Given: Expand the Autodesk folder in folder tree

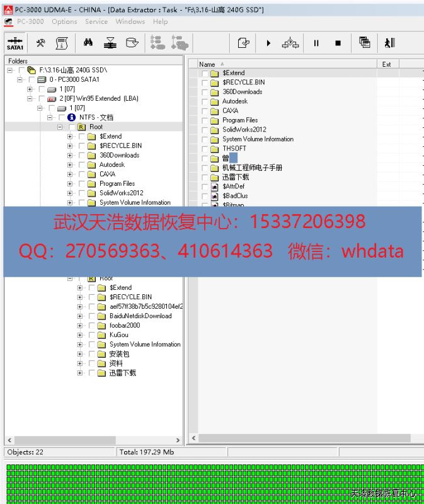Looking at the screenshot, I should tap(70, 165).
